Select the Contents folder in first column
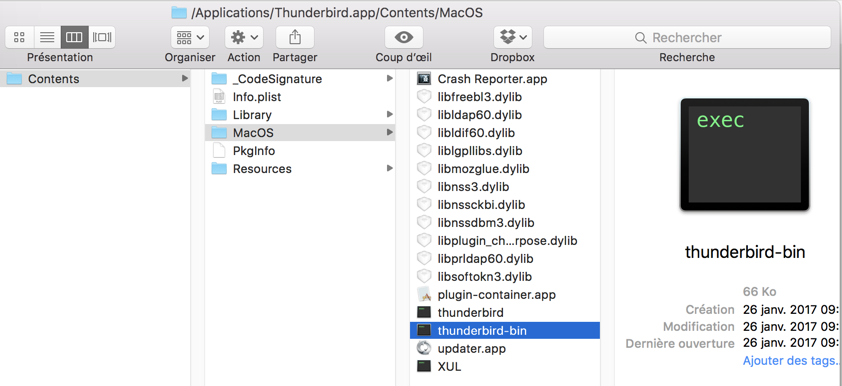Screen dimensions: 842x386 96,79
